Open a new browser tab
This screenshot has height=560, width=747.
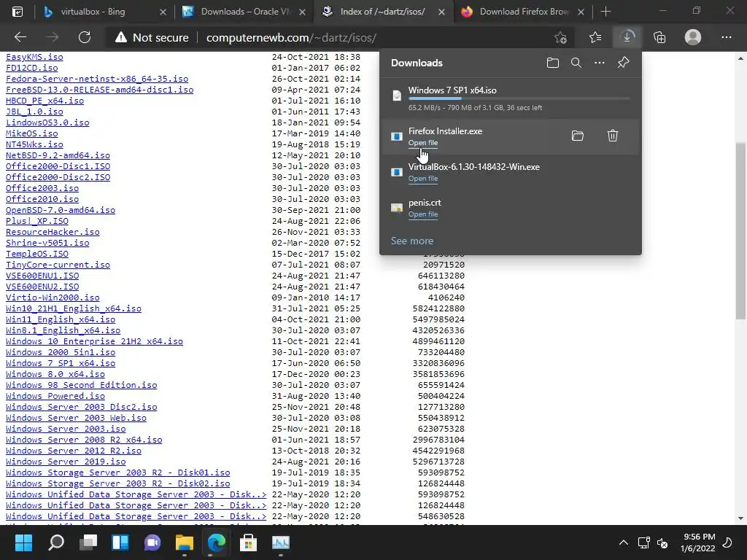pyautogui.click(x=605, y=12)
